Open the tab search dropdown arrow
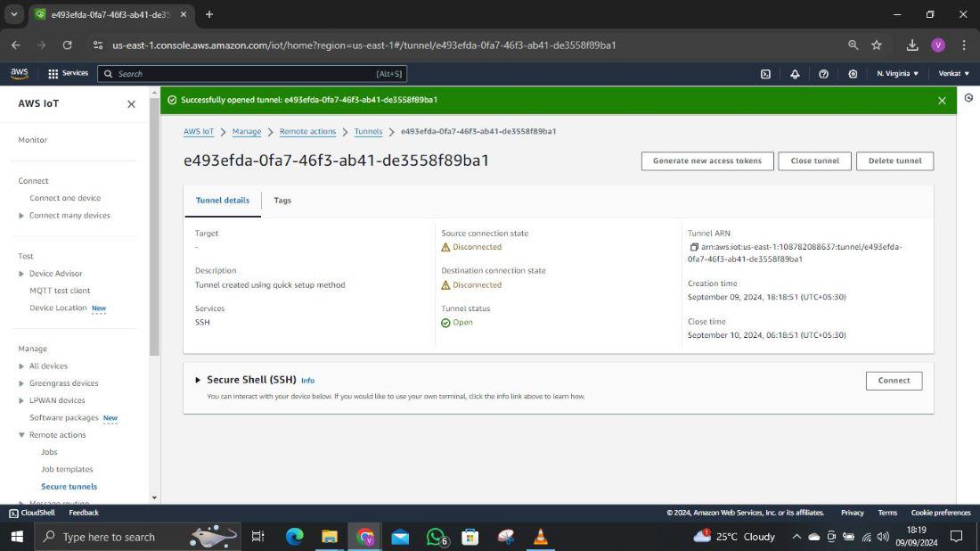Viewport: 980px width, 551px height. (x=13, y=14)
